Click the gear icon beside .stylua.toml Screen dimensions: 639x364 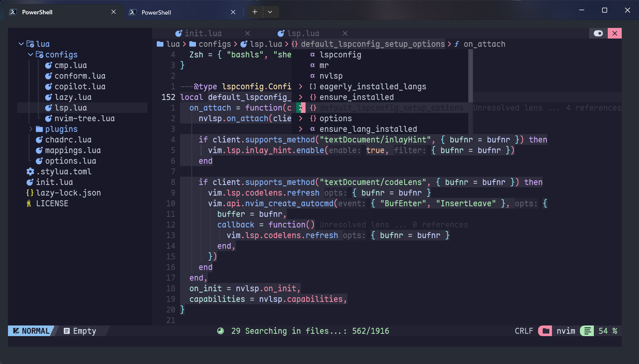[x=30, y=171]
